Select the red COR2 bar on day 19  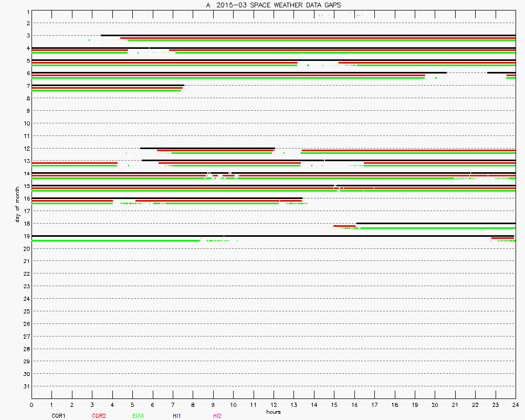tap(502, 238)
